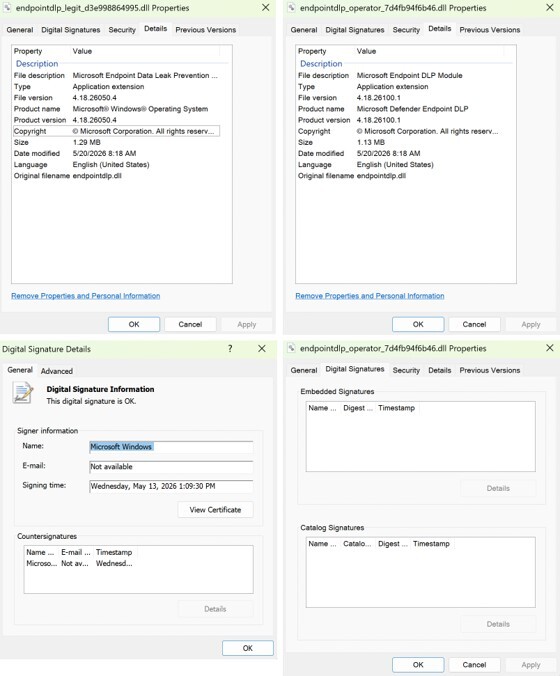The height and width of the screenshot is (676, 560).
Task: Click Name column header in Embedded Signatures list
Action: [322, 408]
